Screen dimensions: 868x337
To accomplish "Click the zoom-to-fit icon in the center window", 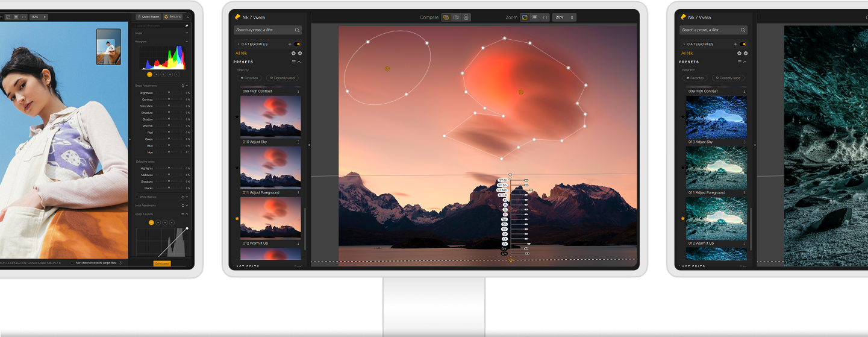I will (x=524, y=17).
